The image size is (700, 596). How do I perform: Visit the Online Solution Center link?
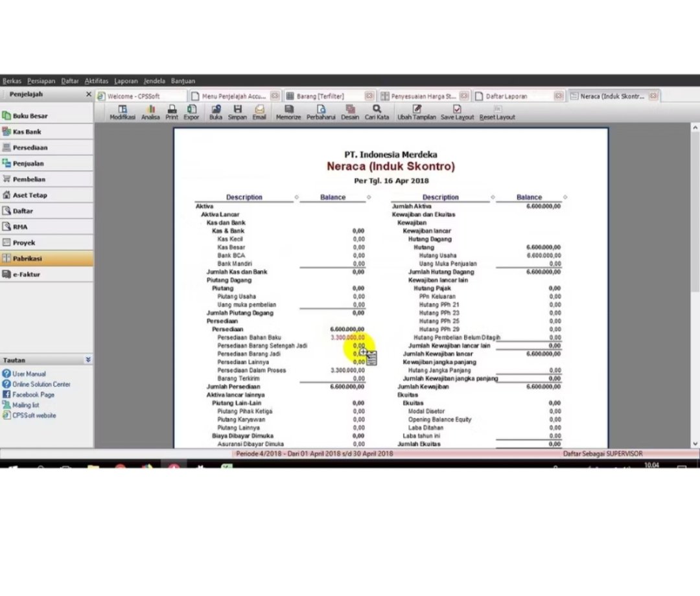pyautogui.click(x=41, y=384)
